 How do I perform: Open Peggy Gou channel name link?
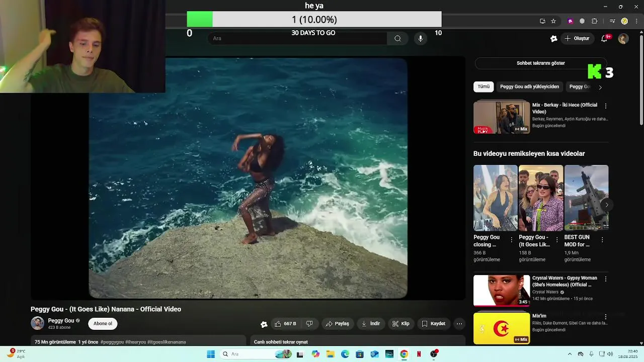tap(61, 320)
